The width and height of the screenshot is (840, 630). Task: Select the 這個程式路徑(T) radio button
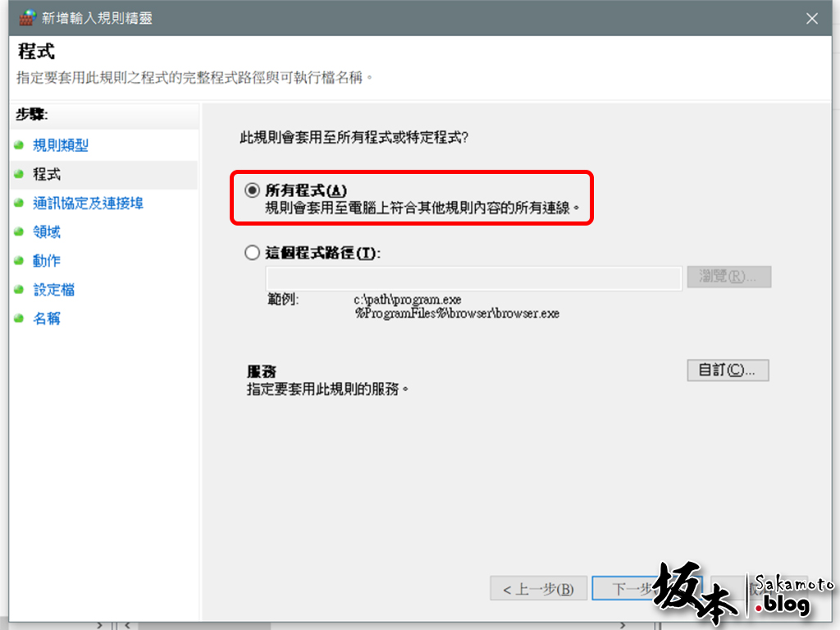click(253, 253)
